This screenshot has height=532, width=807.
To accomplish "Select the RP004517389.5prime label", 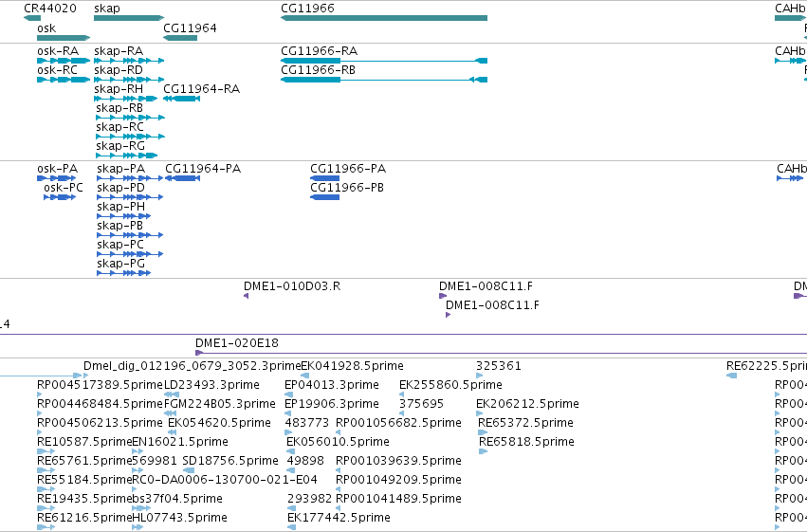I will (100, 385).
